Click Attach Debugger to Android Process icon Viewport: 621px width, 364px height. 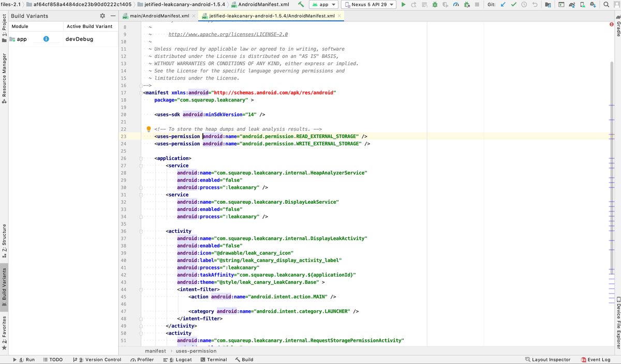[466, 5]
